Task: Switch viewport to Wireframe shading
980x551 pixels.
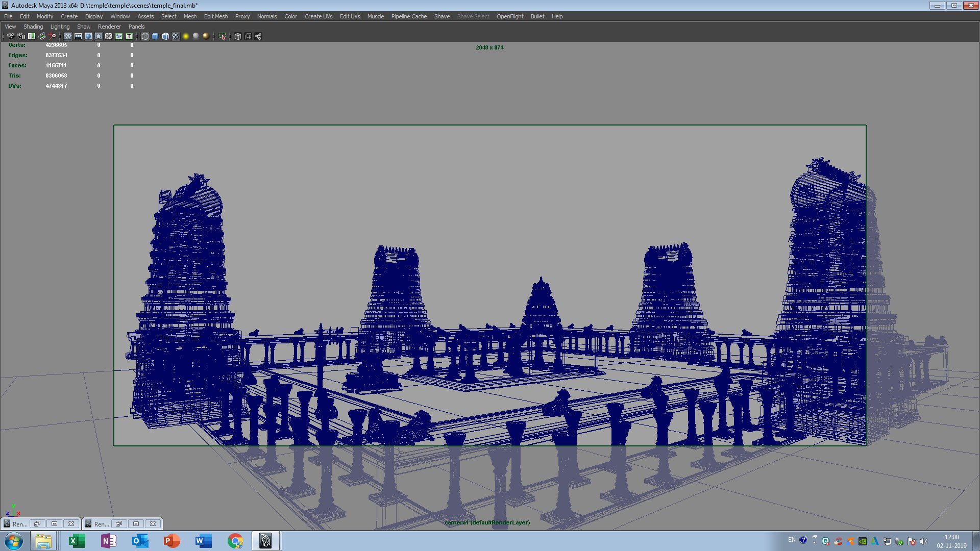Action: (145, 36)
